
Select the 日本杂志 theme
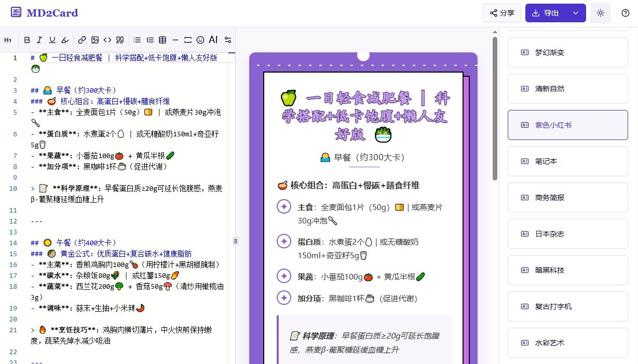pyautogui.click(x=568, y=234)
